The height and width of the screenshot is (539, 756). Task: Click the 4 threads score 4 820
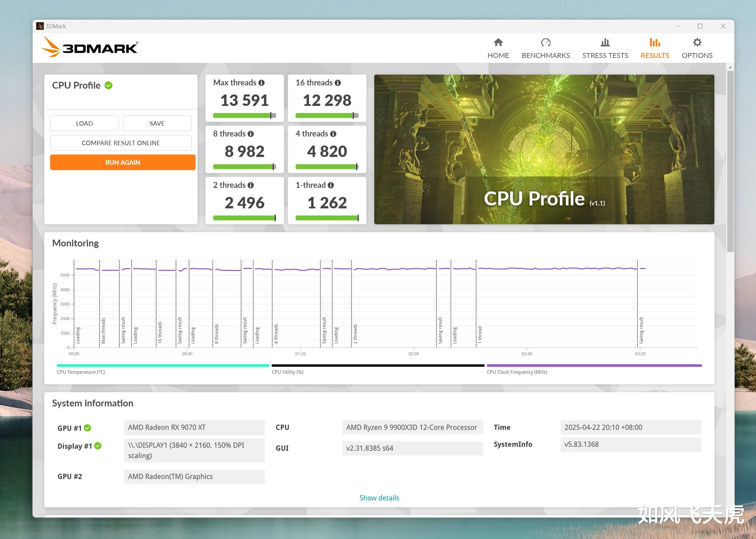click(327, 151)
